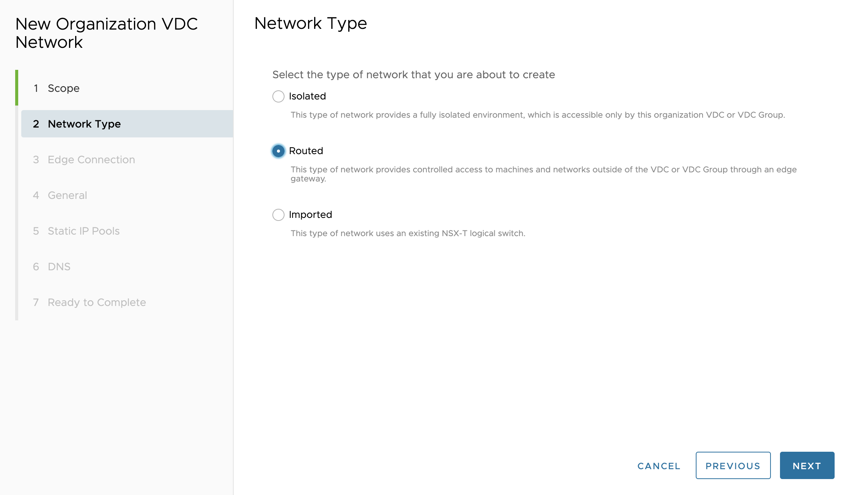
Task: Click the Isolated option label
Action: [x=307, y=96]
